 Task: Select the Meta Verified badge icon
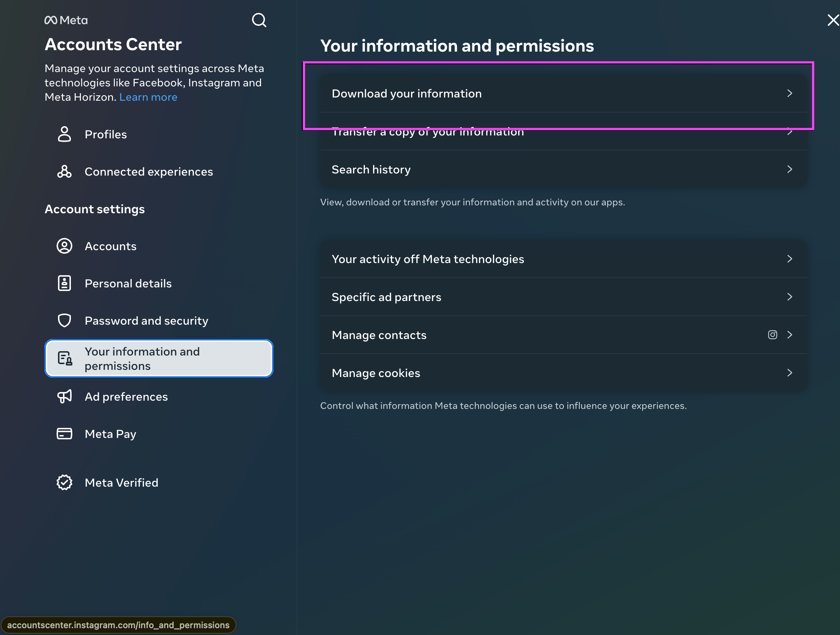click(64, 482)
